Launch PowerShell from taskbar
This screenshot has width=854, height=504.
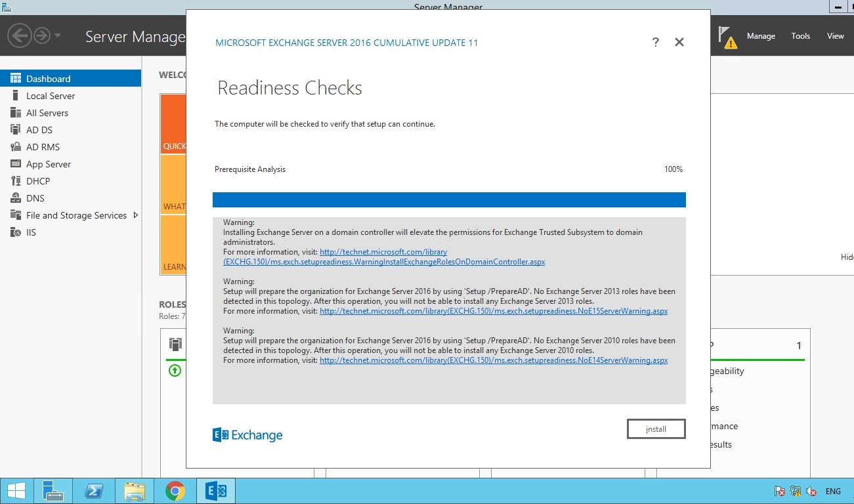point(94,490)
